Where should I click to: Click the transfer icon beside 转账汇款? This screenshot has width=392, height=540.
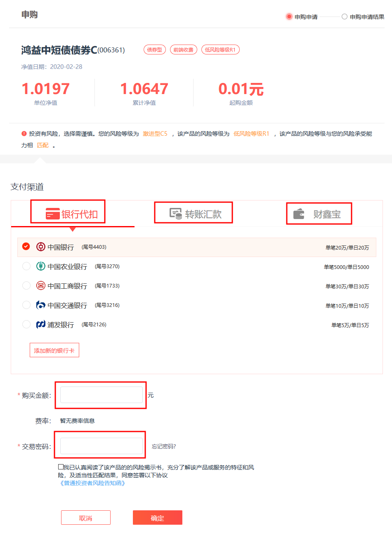[x=176, y=213]
